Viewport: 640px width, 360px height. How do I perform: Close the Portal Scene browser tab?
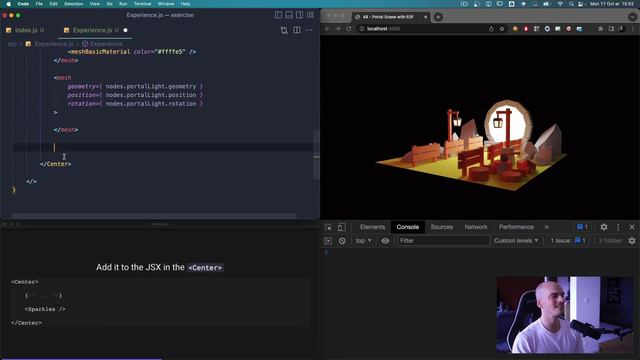[425, 17]
